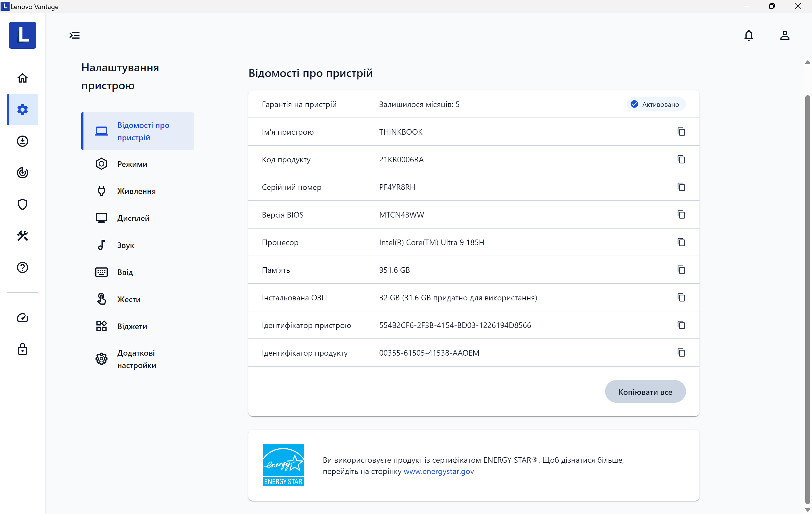Viewport: 812px width, 514px height.
Task: Open the www.energystar.gov link
Action: pos(438,471)
